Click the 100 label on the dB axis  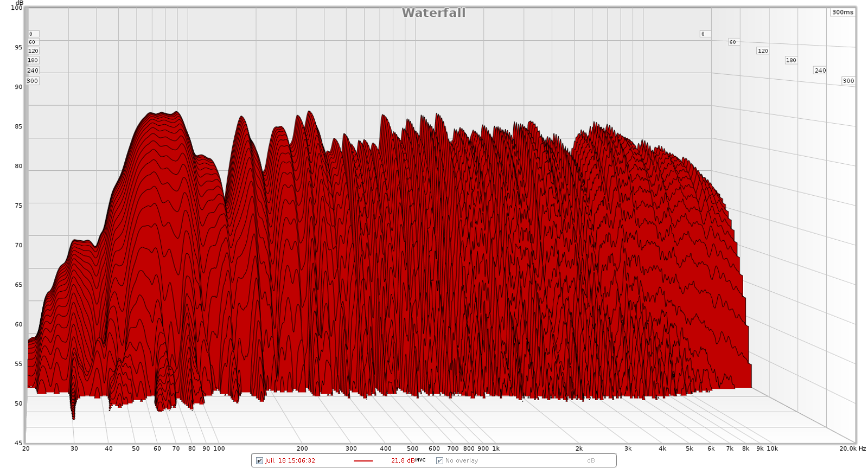point(17,8)
